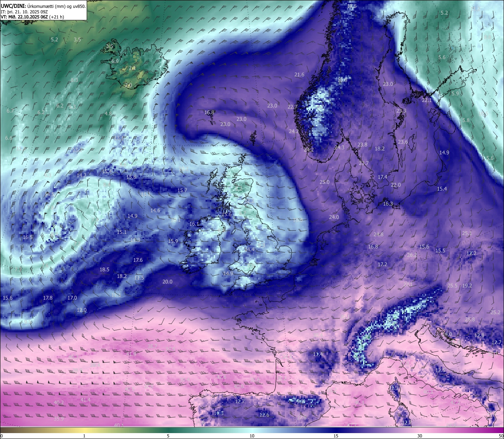Screen dimensions: 504x439
Task: Click the 40.2 value near the bottom left
Action: pyautogui.click(x=59, y=403)
